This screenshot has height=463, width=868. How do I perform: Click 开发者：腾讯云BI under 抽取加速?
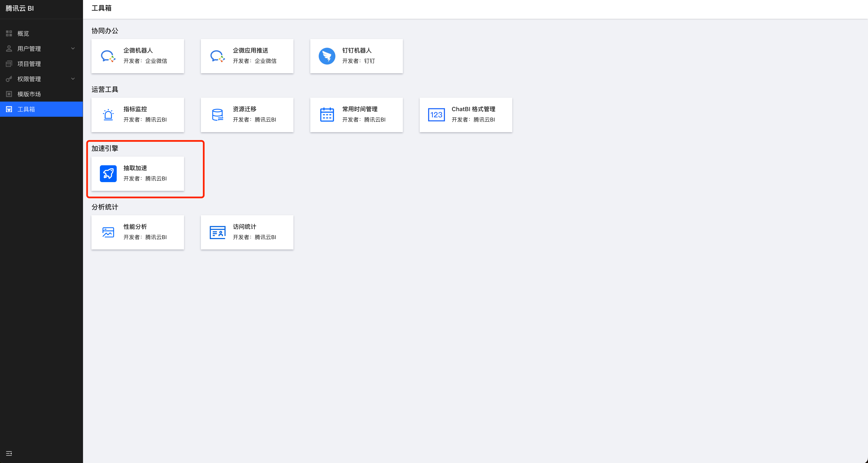[145, 178]
